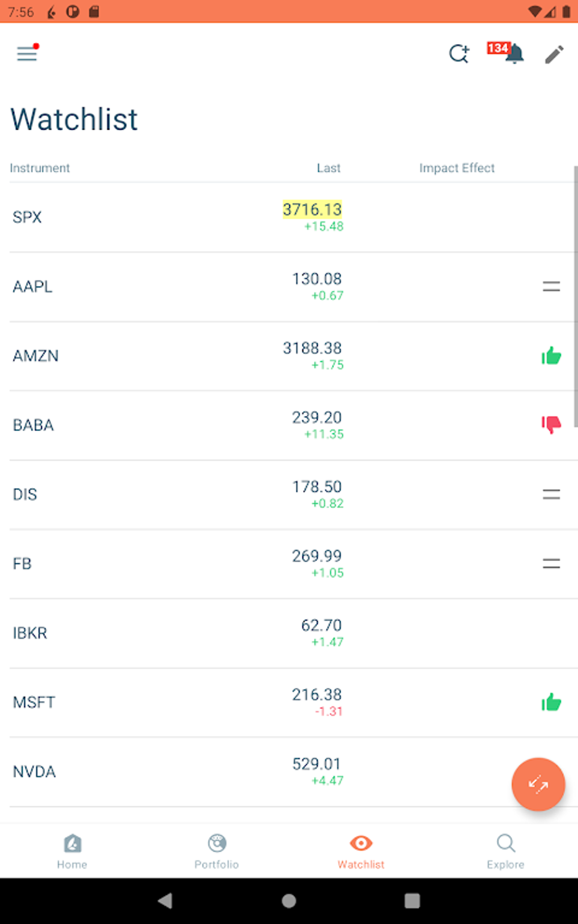
Task: Tap FB neutral impact indicator
Action: [551, 563]
